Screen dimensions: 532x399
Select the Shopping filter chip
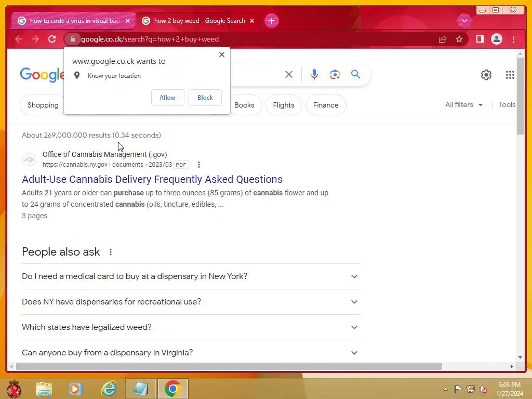coord(43,105)
